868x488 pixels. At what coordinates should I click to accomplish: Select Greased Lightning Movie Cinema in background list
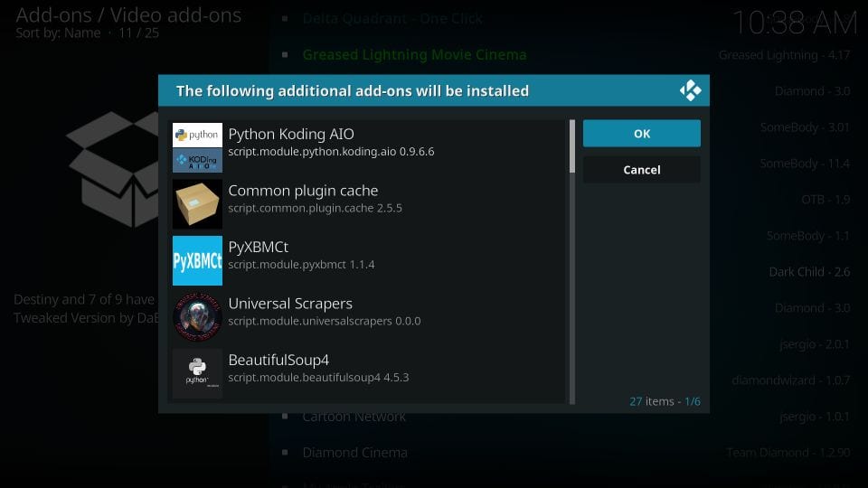pyautogui.click(x=415, y=55)
